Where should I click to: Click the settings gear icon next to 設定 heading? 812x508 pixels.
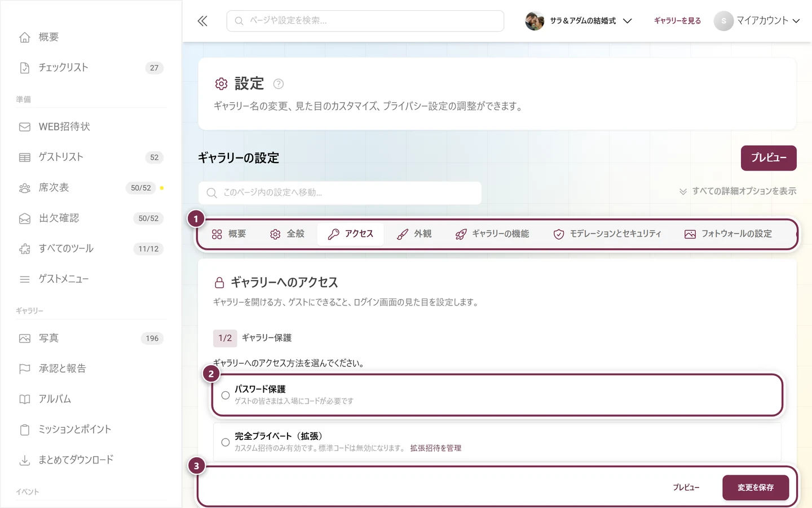(221, 84)
